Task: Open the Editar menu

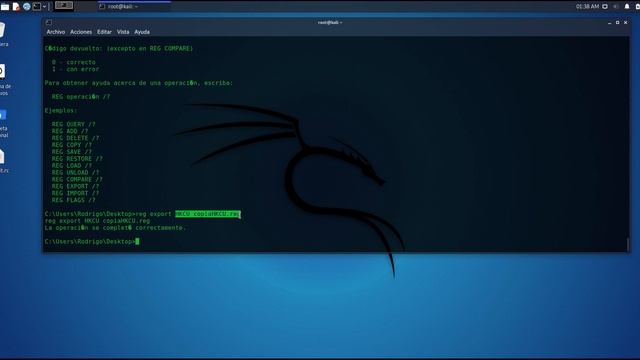Action: coord(104,32)
